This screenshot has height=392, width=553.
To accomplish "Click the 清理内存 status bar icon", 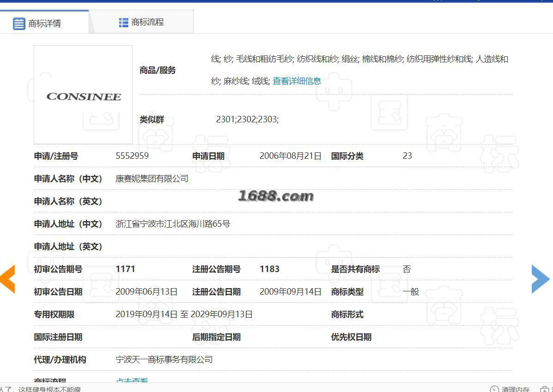I will coord(494,389).
